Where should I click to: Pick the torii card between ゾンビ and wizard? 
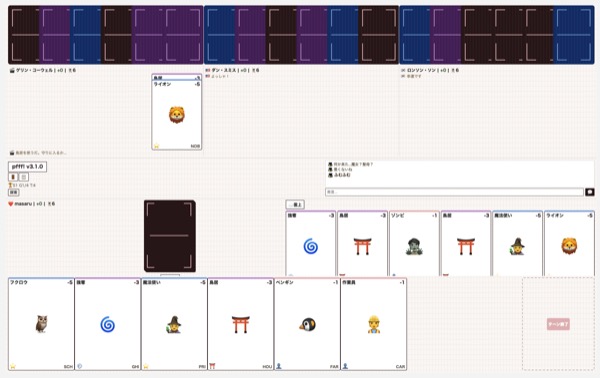[466, 243]
